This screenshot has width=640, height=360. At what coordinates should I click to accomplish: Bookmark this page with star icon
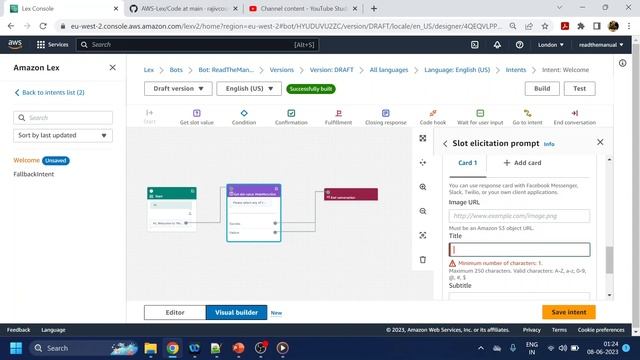(545, 26)
